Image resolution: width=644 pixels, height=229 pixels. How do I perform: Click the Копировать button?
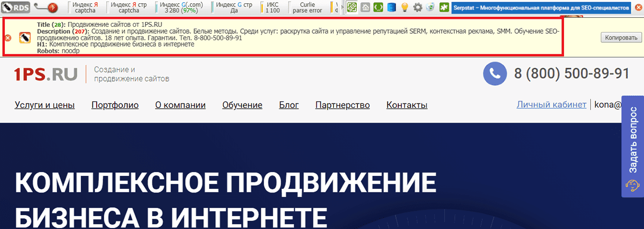point(620,38)
